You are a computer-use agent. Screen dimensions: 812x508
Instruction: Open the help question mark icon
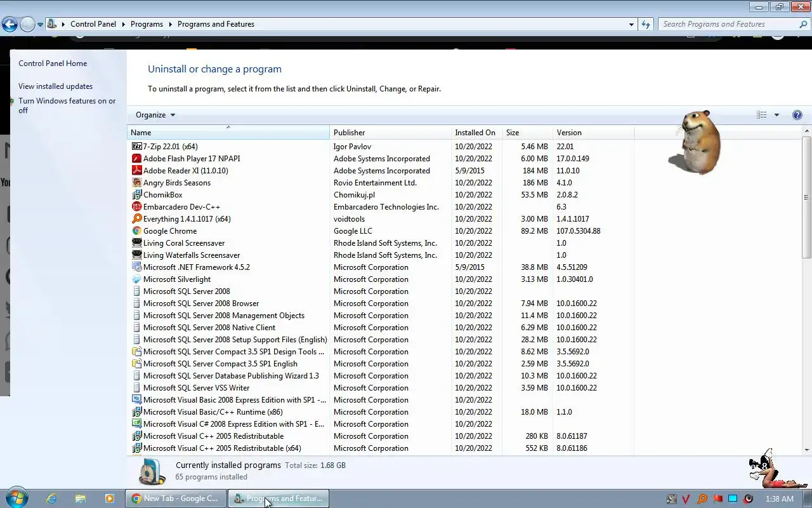pos(797,115)
